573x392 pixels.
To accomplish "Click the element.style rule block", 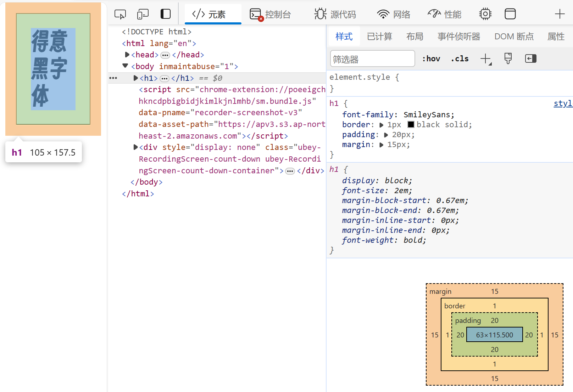I will pos(450,83).
